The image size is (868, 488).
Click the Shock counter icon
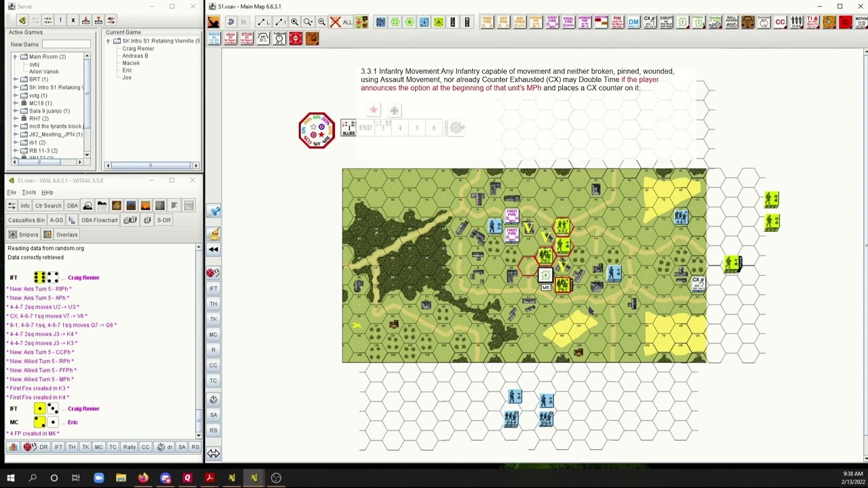214,39
